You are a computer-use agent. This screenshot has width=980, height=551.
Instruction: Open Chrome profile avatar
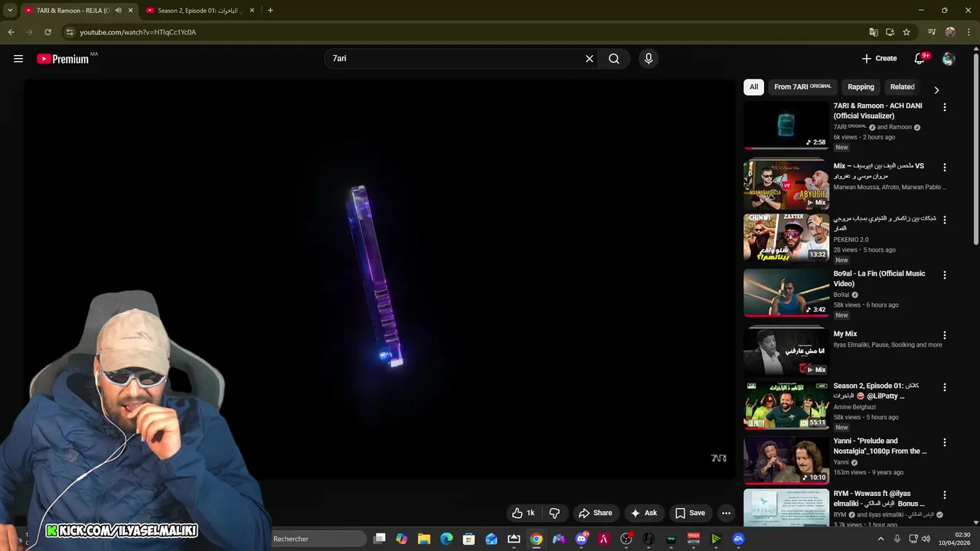coord(950,32)
